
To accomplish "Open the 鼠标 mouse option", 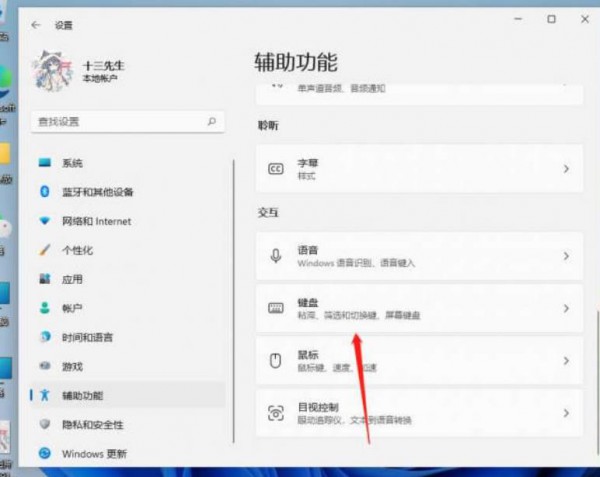I will [x=419, y=360].
